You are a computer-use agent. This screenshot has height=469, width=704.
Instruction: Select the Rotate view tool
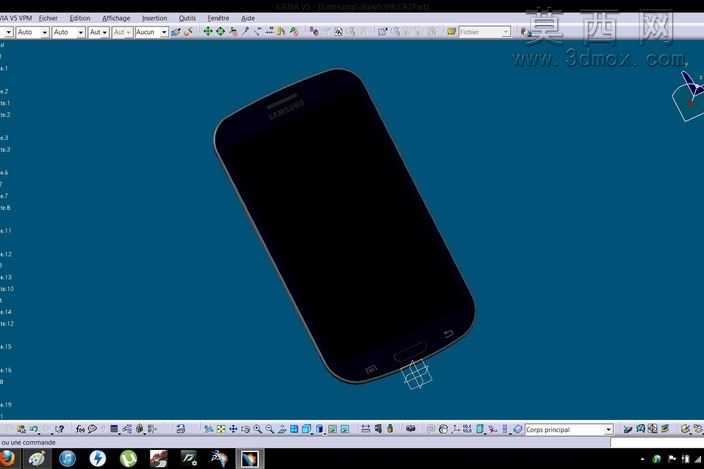pyautogui.click(x=245, y=429)
